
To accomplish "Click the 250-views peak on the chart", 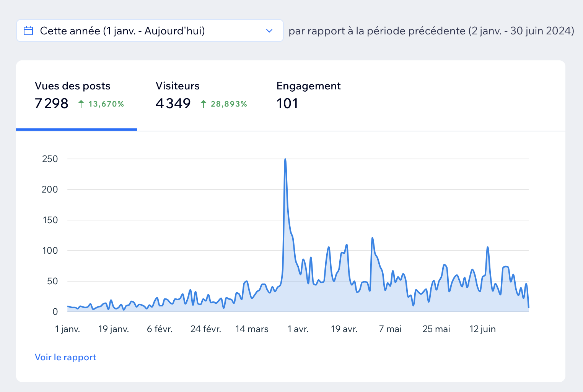I will 285,159.
